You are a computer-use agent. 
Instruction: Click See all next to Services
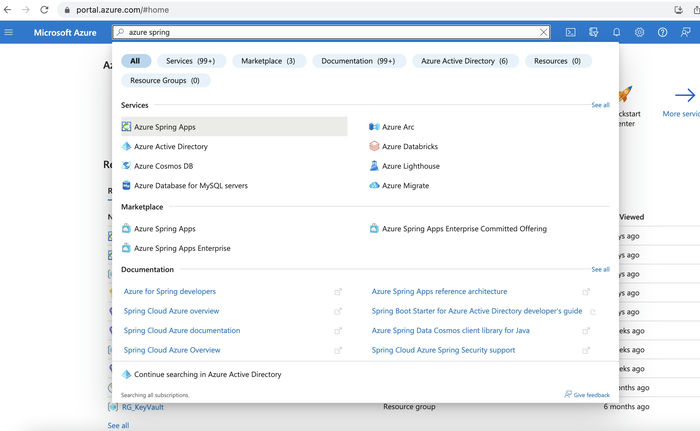[x=600, y=105]
